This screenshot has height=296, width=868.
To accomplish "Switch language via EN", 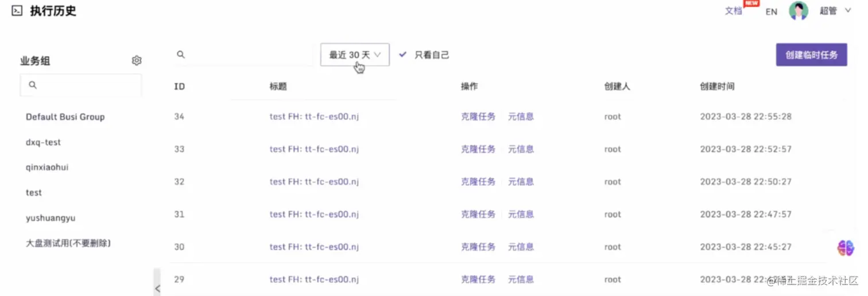I will coord(772,11).
